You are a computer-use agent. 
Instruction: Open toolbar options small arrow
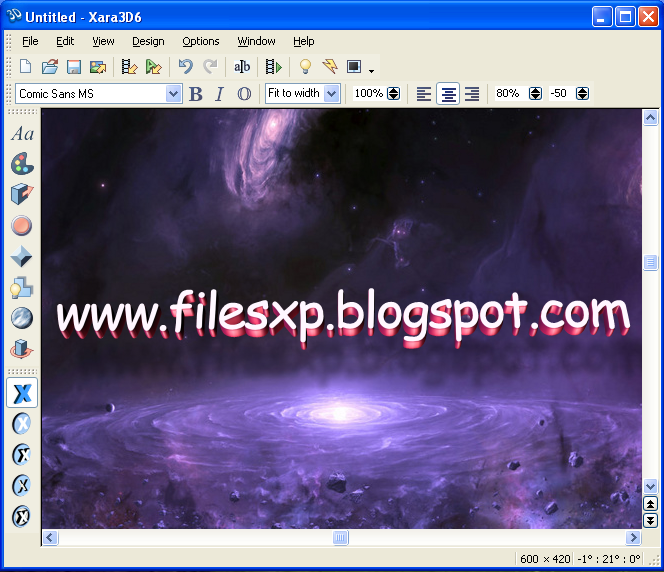click(x=371, y=71)
